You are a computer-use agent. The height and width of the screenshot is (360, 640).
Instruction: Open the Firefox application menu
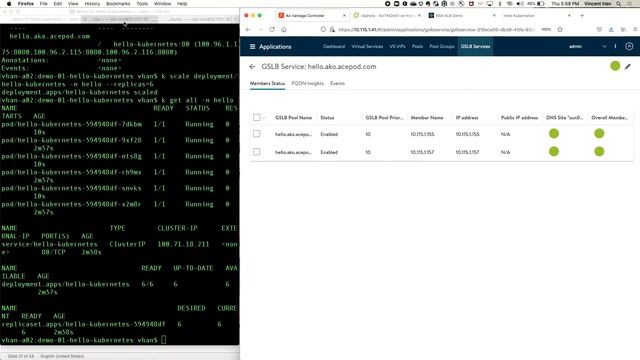[x=635, y=29]
